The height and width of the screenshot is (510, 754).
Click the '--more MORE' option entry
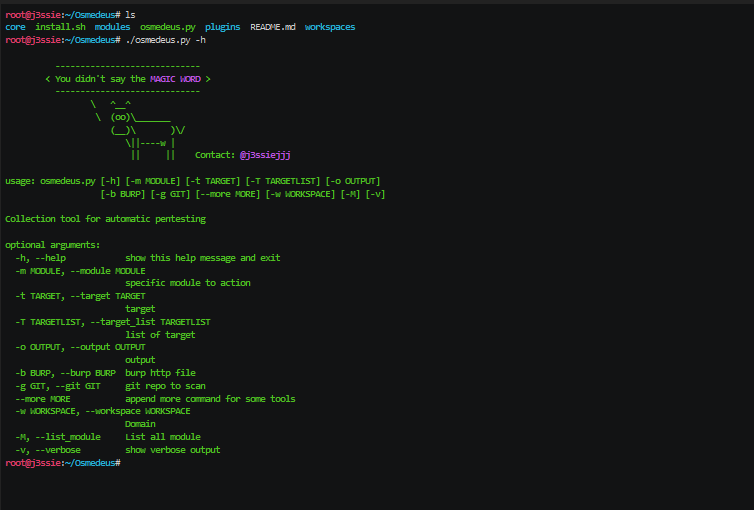coord(42,399)
